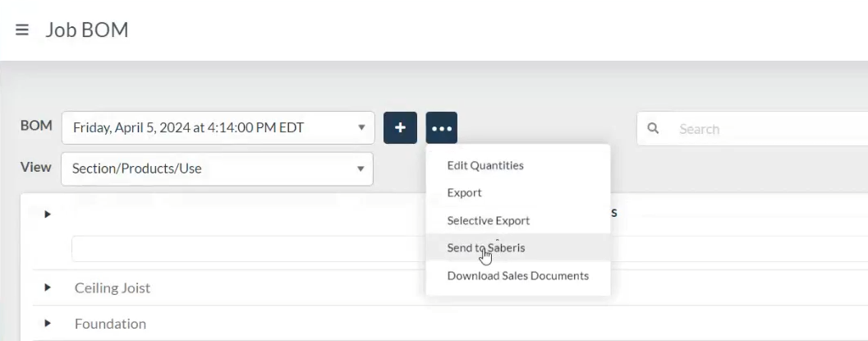The height and width of the screenshot is (341, 868).
Task: Click the plus button to add BOM
Action: [400, 128]
